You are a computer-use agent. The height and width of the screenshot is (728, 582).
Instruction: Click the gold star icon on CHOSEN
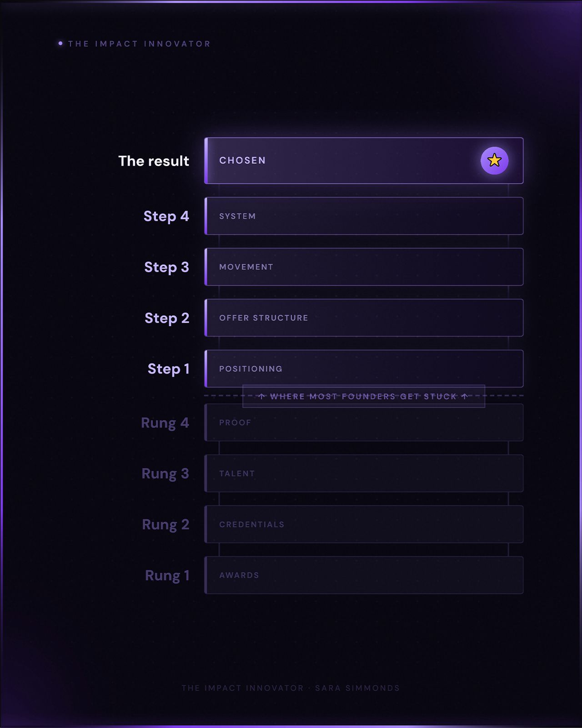click(x=494, y=160)
